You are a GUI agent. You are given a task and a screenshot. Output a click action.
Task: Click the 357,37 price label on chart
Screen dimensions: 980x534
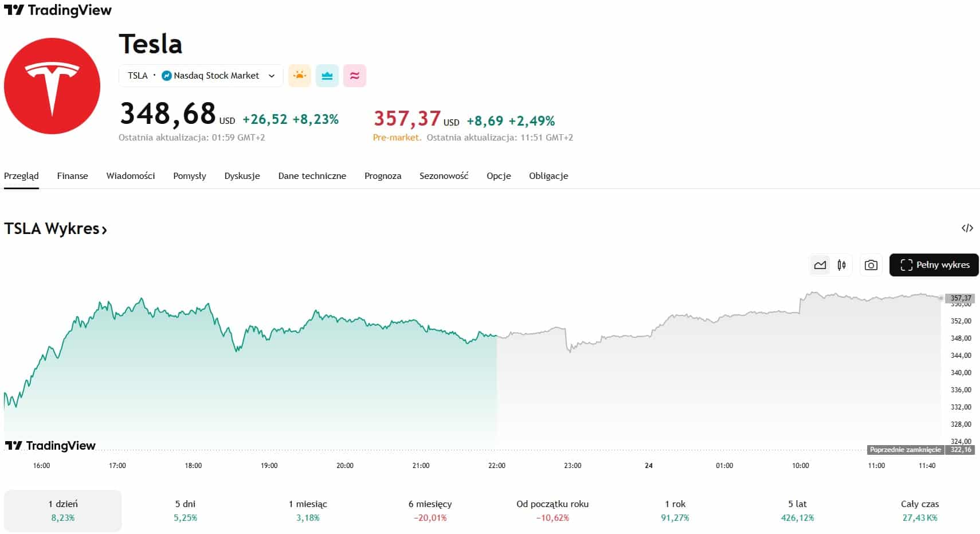tap(961, 298)
